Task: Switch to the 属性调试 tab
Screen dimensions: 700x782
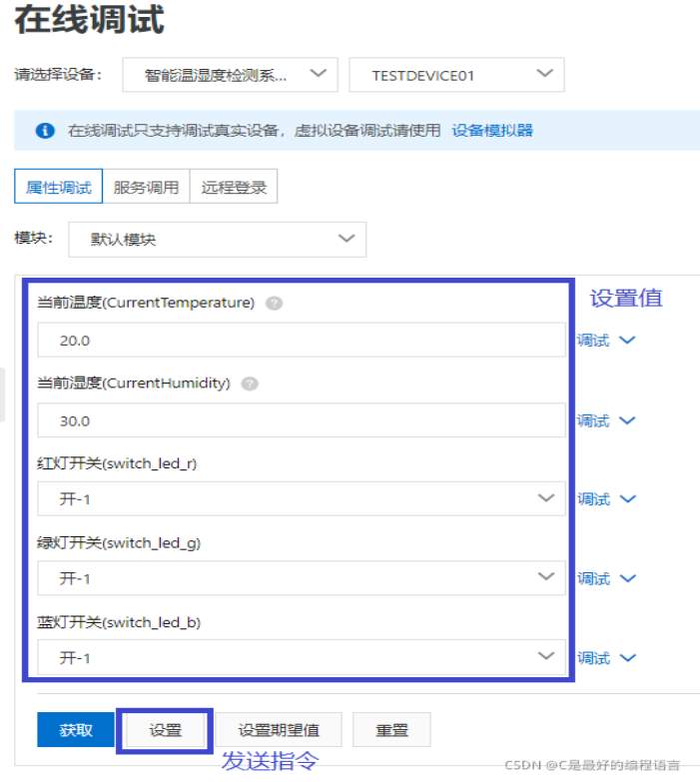Action: tap(58, 187)
